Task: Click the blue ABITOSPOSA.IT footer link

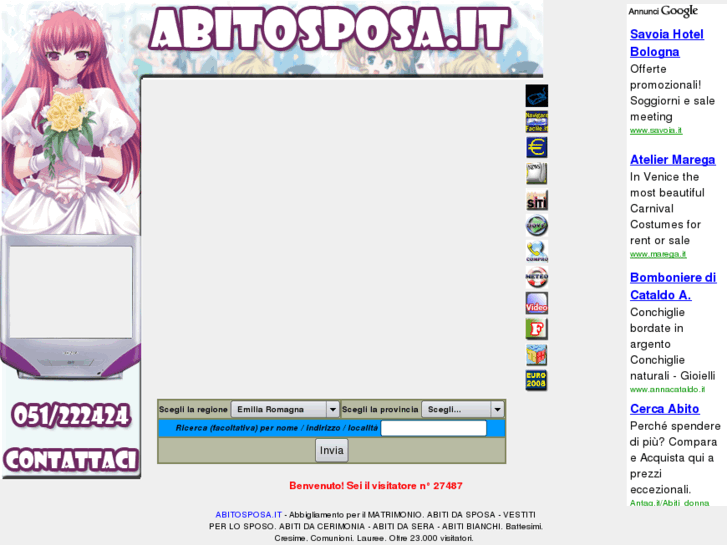Action: (249, 514)
